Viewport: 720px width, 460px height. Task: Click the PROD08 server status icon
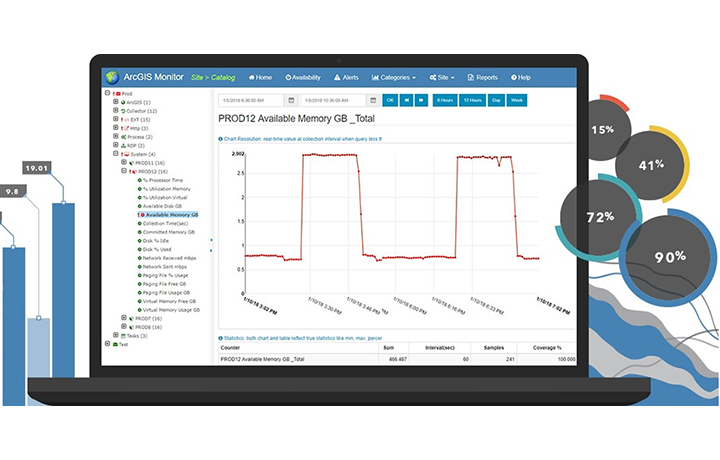[131, 327]
